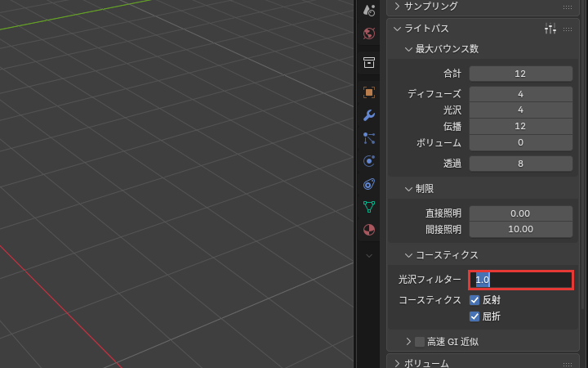Click the ライトパス panel drag handle dots
588x368 pixels.
click(x=568, y=29)
